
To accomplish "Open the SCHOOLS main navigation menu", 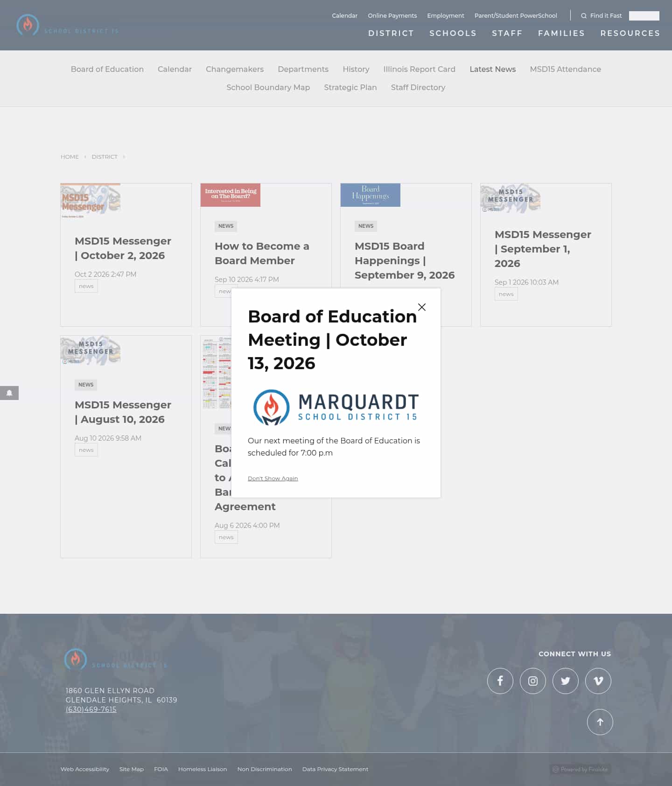I will pos(453,33).
